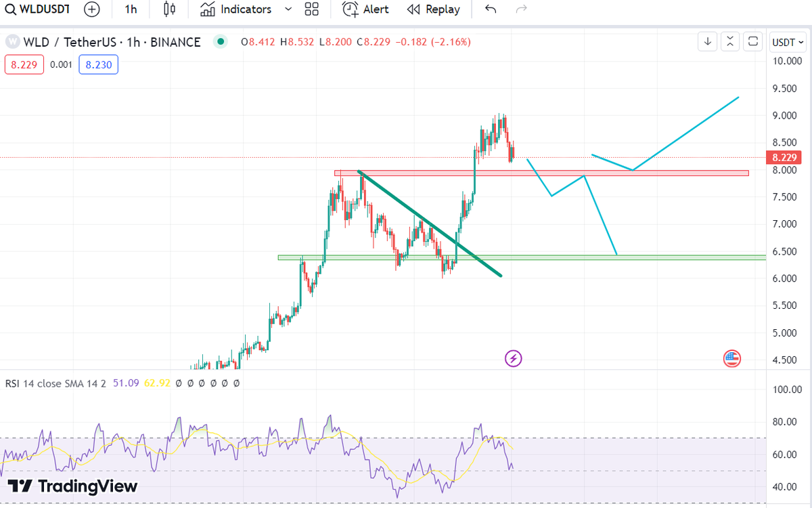
Task: Select the dark green descending trendline
Action: tap(430, 224)
